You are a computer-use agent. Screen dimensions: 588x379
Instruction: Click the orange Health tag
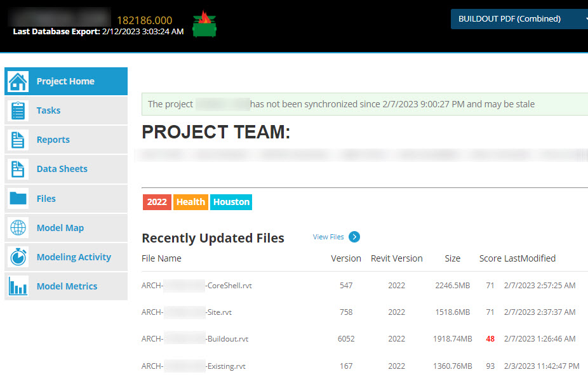coord(190,202)
